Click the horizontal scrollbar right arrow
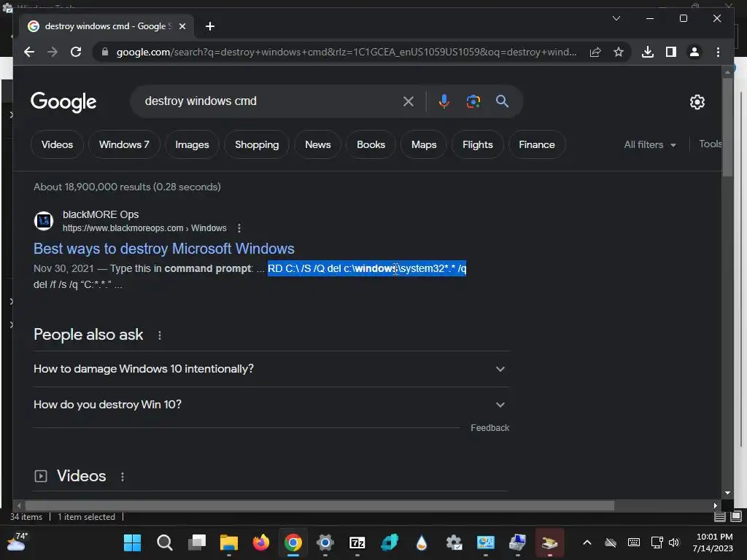Image resolution: width=747 pixels, height=560 pixels. click(715, 505)
